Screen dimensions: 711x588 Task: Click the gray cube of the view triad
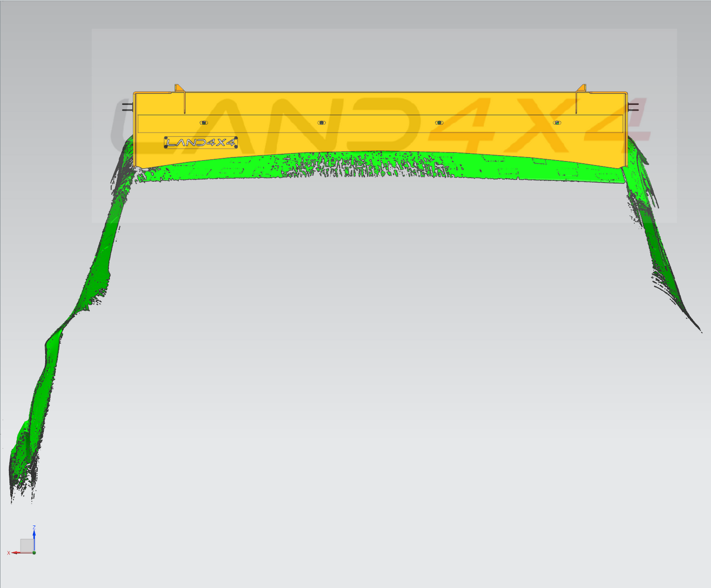point(27,545)
